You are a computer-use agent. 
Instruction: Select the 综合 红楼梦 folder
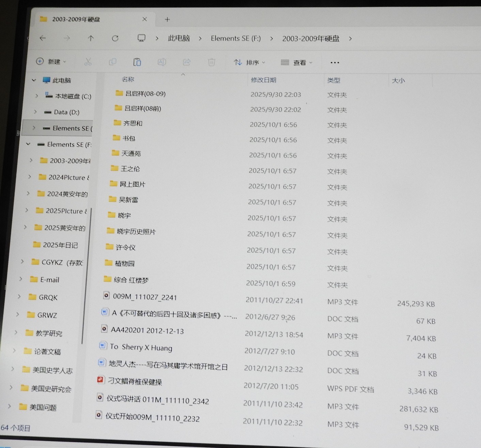point(131,280)
